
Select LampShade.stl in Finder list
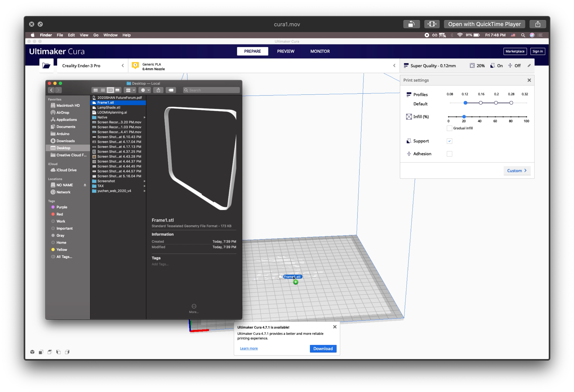[118, 108]
